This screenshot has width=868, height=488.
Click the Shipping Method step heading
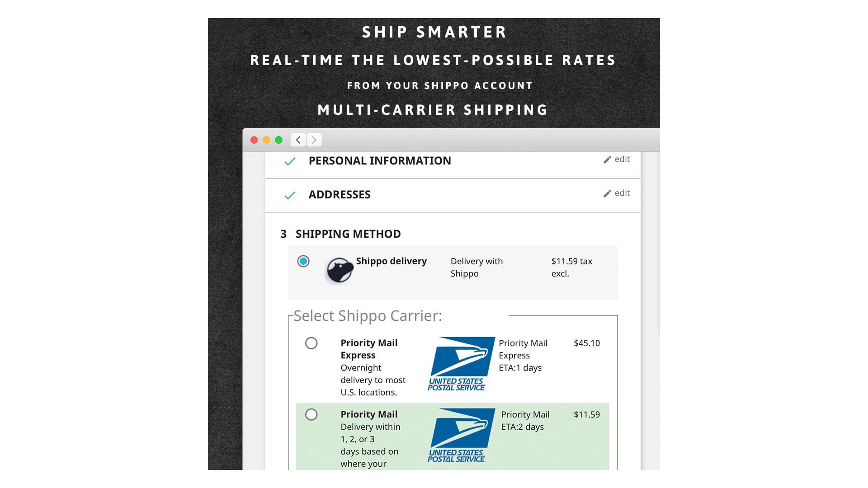pyautogui.click(x=348, y=234)
